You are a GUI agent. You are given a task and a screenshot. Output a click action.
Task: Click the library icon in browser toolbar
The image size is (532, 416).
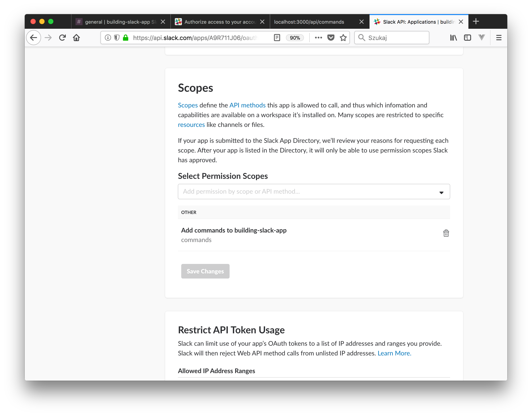tap(453, 38)
